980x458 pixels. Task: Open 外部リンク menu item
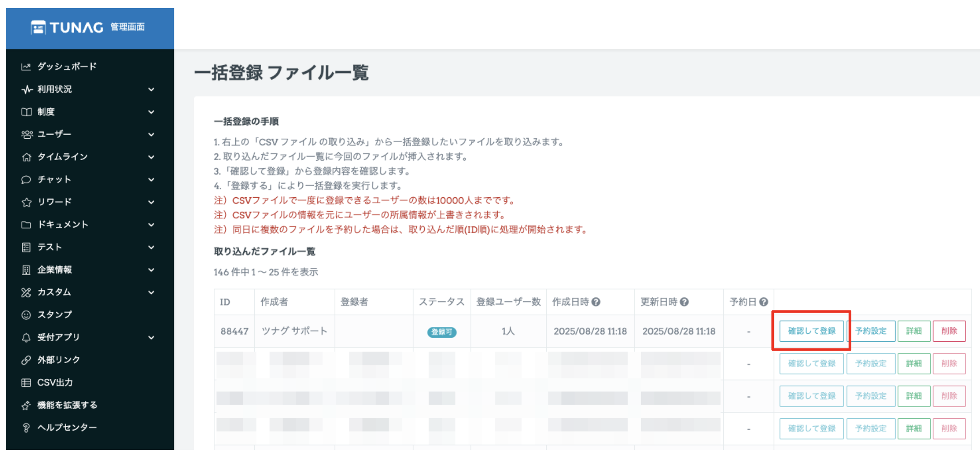tap(59, 360)
